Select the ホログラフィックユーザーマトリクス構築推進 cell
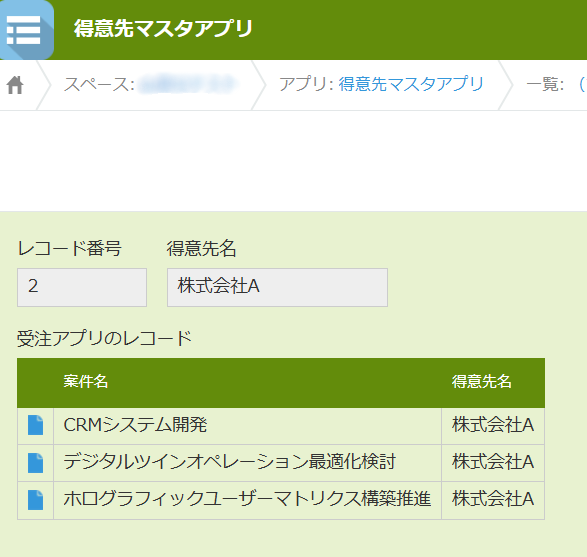Screen dimensions: 587x557 247,500
